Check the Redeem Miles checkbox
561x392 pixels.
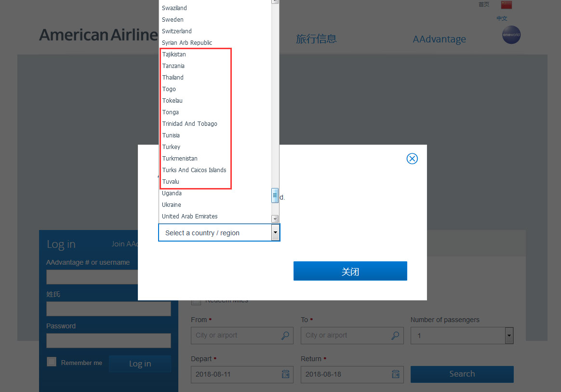(x=196, y=302)
